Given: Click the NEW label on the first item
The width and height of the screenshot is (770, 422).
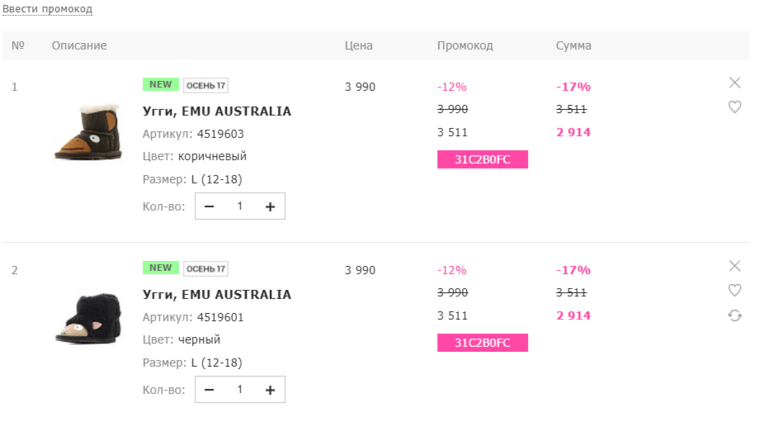Looking at the screenshot, I should pos(160,85).
